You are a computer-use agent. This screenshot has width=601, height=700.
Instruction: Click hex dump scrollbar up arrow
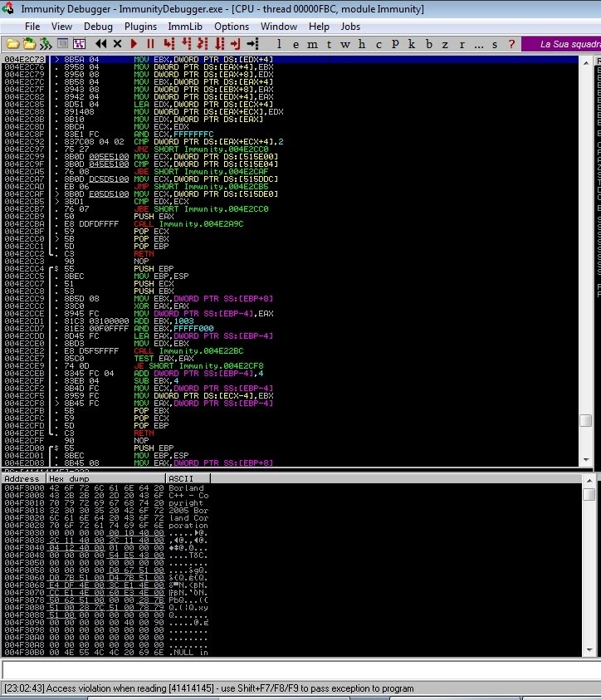(x=589, y=480)
